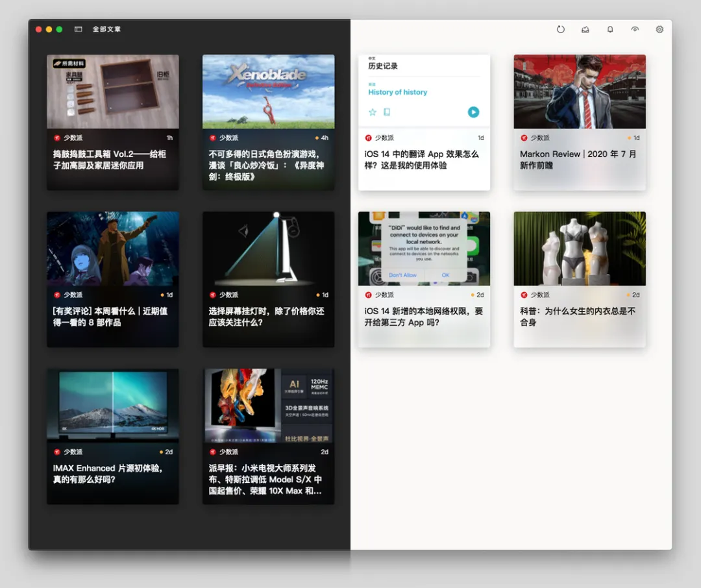Open the IMAX aurora TV thumbnail
701x588 pixels.
coord(113,406)
